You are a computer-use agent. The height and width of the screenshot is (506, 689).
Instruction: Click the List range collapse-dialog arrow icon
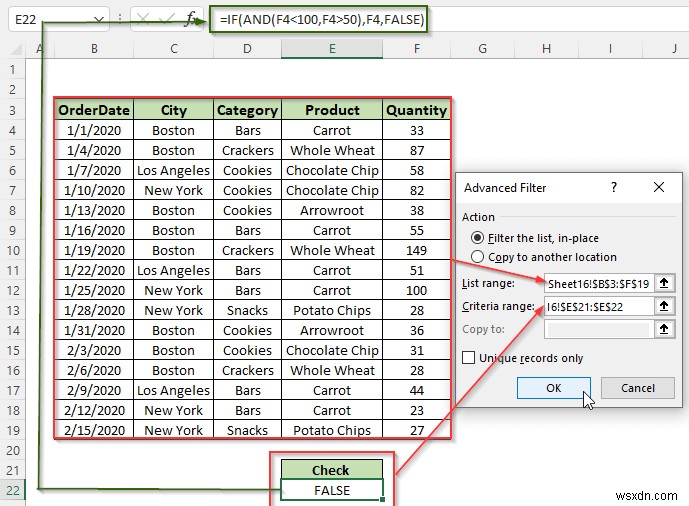pos(664,283)
